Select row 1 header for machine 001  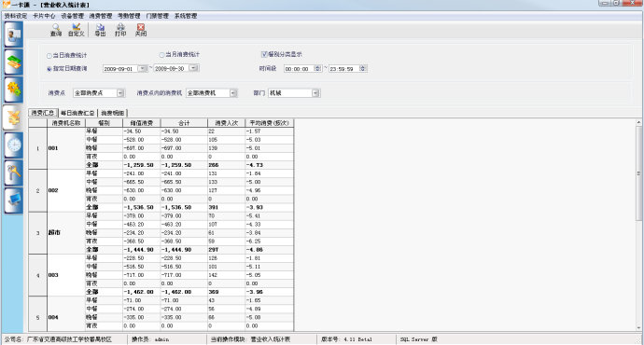(37, 148)
